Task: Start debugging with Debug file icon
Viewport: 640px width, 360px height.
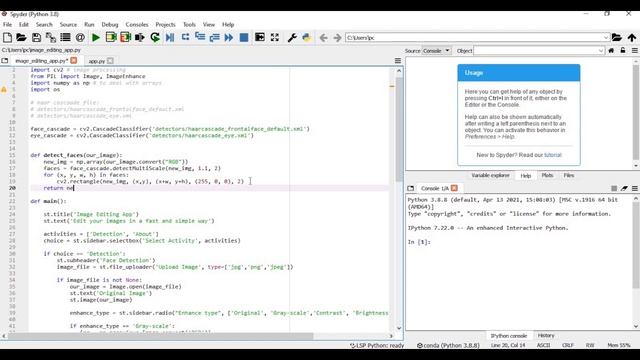Action: tap(170, 38)
